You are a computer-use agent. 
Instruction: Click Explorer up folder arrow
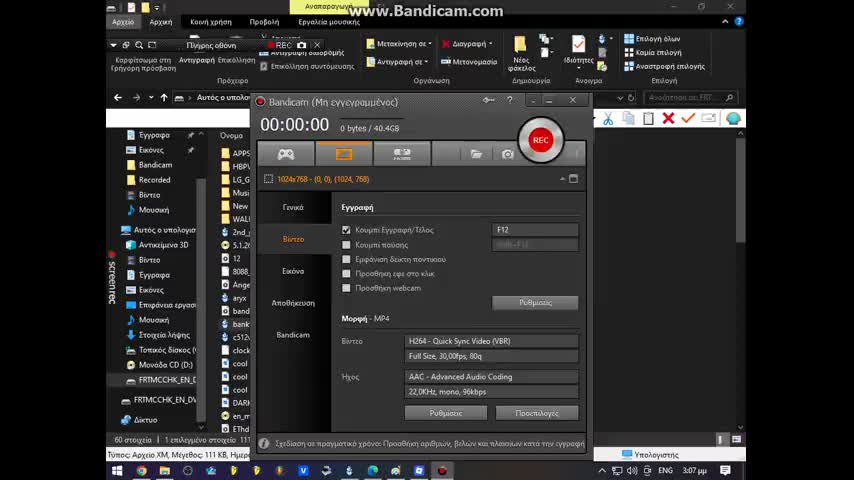[164, 98]
